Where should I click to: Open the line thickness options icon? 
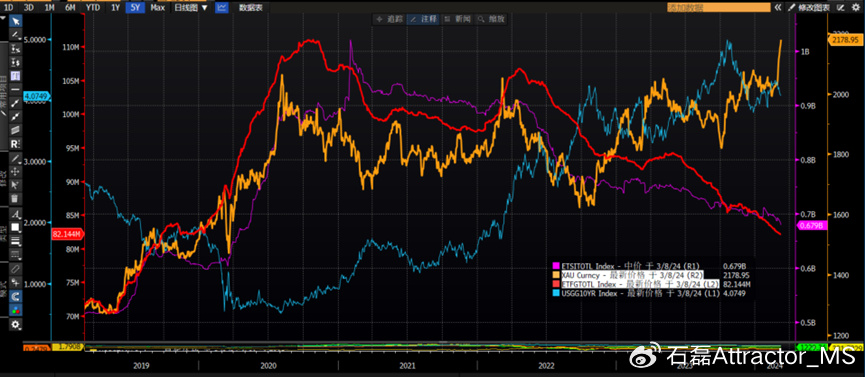click(15, 241)
